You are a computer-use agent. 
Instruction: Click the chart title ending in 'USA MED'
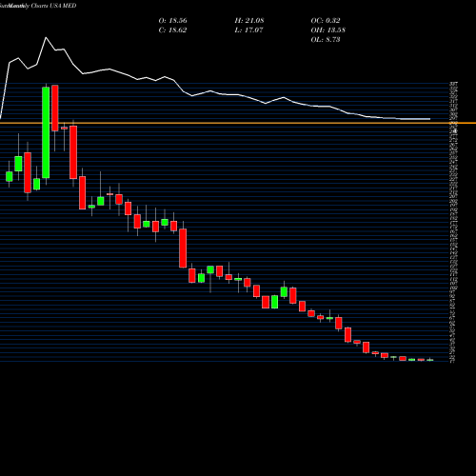coord(38,6)
